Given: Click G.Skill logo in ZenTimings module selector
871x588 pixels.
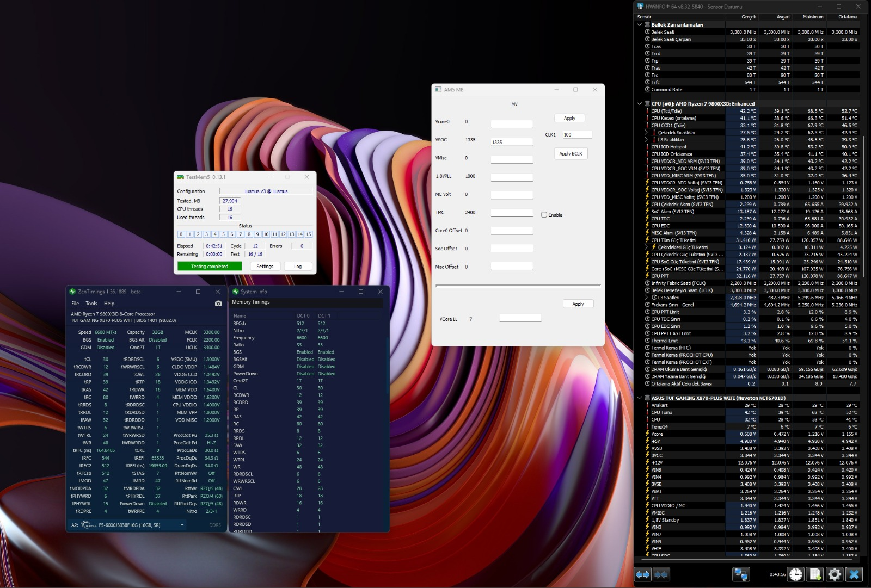Looking at the screenshot, I should click(89, 525).
